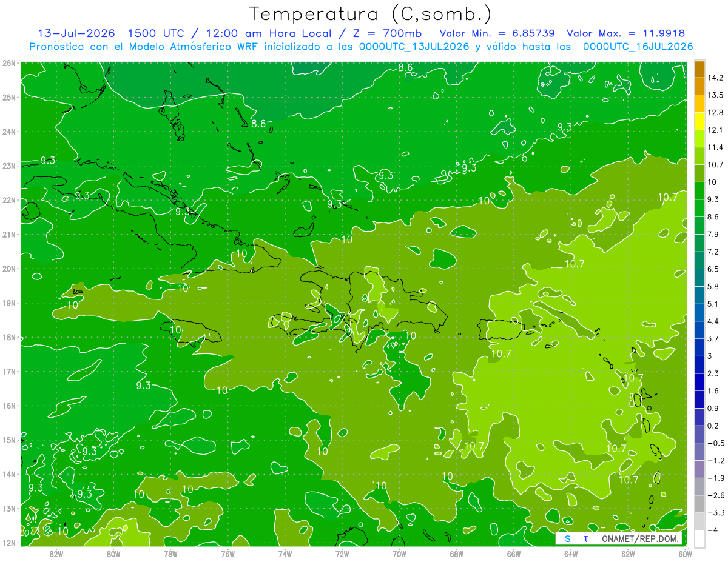The height and width of the screenshot is (562, 728).
Task: Click the date "13-Jul-2026" in the header
Action: tap(75, 33)
